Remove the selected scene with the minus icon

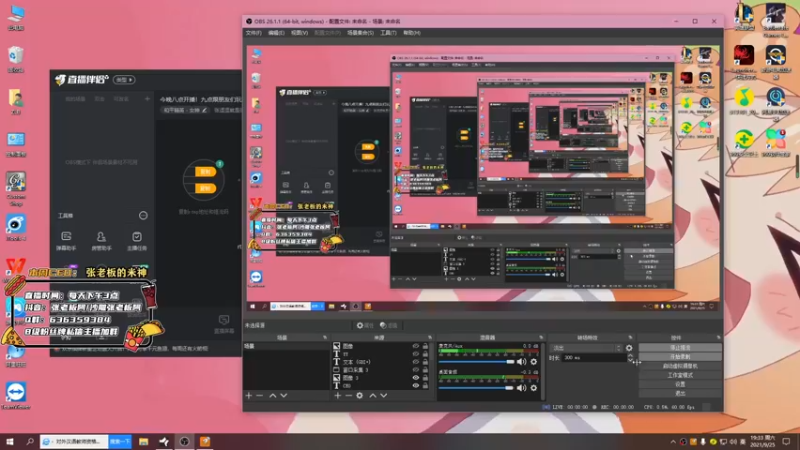coord(260,395)
